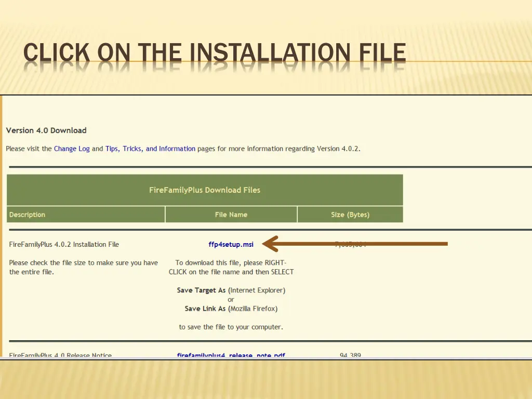Open the Change Log page
The width and height of the screenshot is (532, 399).
(x=72, y=149)
